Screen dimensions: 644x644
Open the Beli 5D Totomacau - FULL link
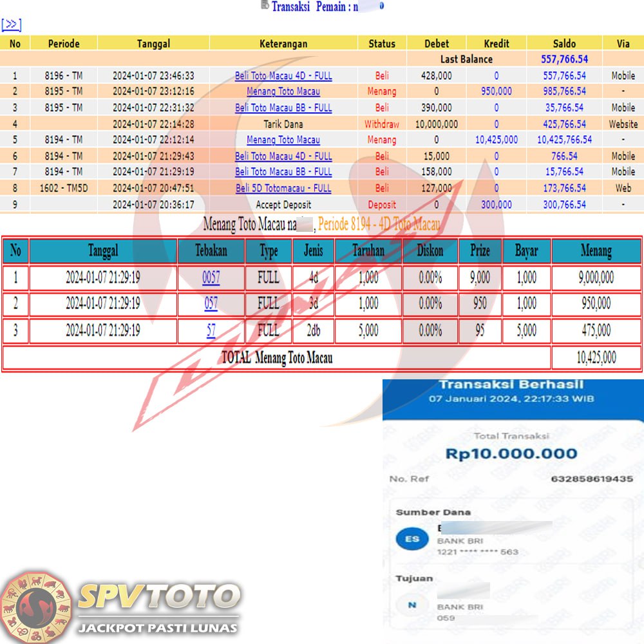point(283,188)
